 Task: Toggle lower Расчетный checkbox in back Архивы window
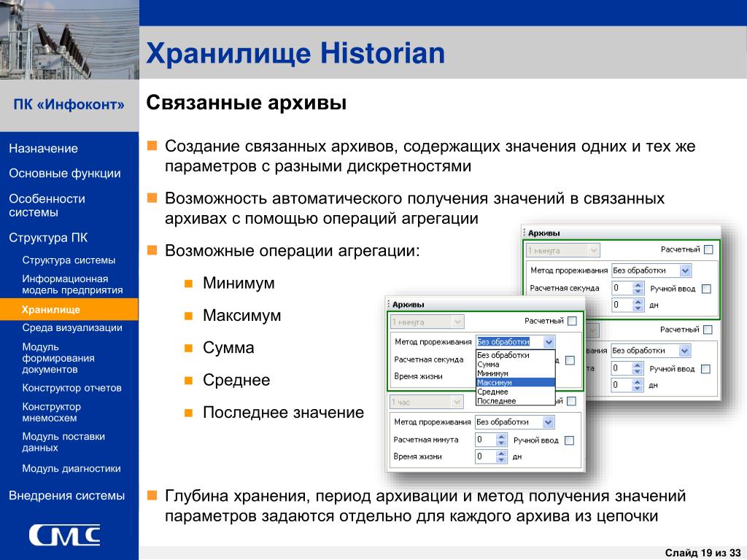coord(708,330)
